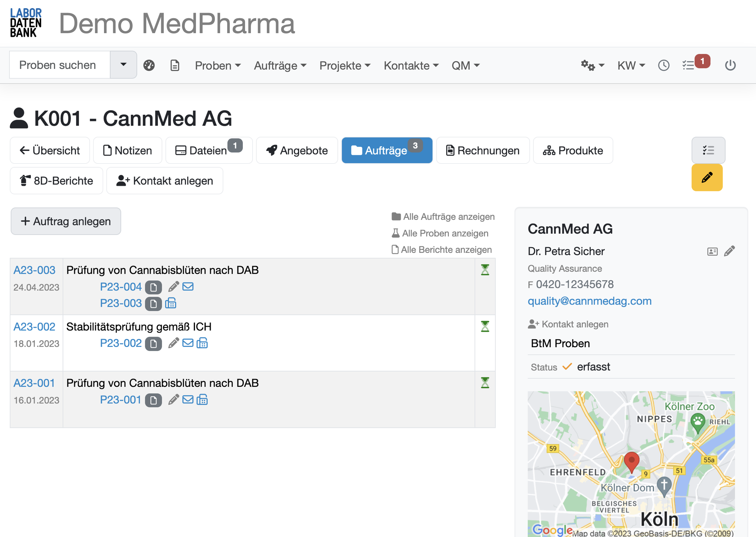Screen dimensions: 756x537
Task: Open the document template icon next to the search
Action: [175, 65]
